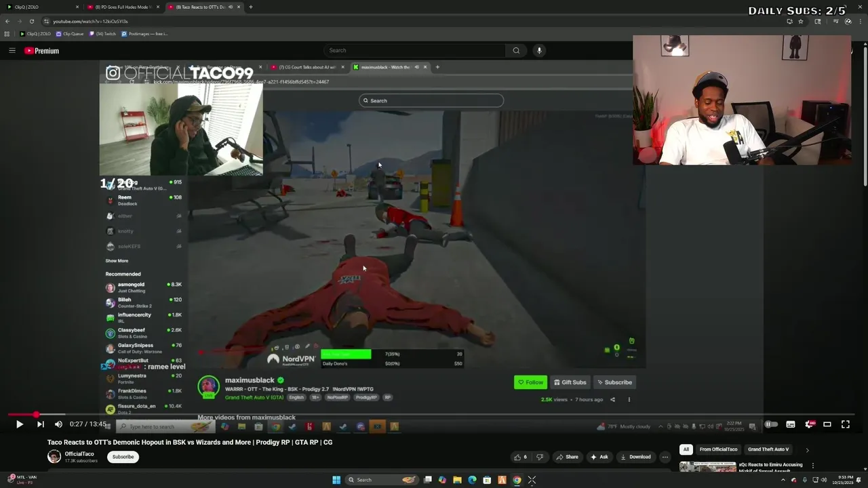Close the Taco Reacts to OTT's tab
Screen dimensions: 868x488
[x=239, y=7]
